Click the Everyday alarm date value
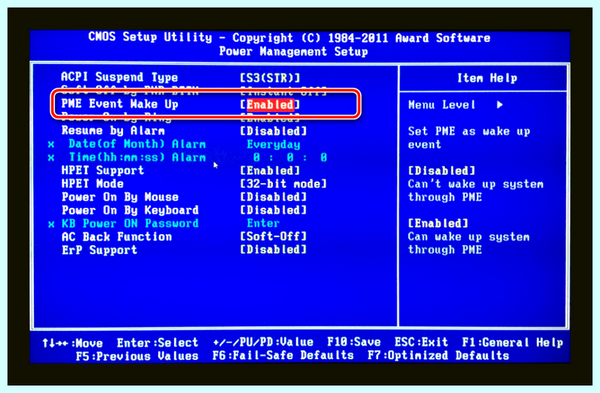Image resolution: width=600 pixels, height=393 pixels. [x=273, y=145]
